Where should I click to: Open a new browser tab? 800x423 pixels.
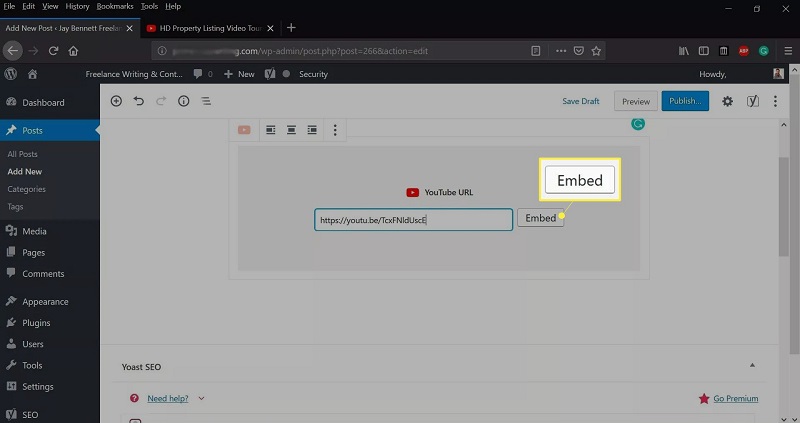291,28
